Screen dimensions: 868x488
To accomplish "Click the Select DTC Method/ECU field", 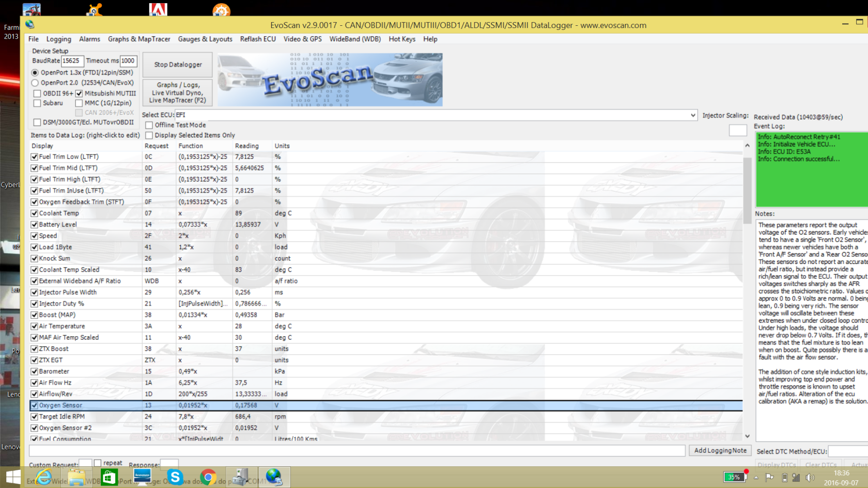I will (848, 451).
